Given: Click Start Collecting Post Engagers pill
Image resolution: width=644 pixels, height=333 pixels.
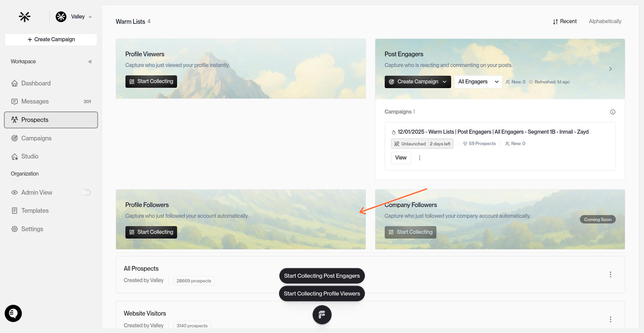Looking at the screenshot, I should 322,276.
